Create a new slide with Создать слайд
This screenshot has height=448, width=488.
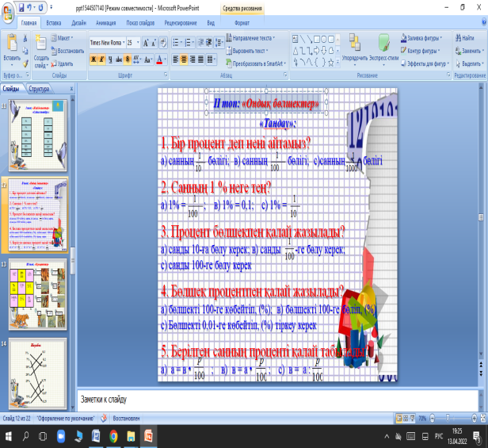[41, 50]
